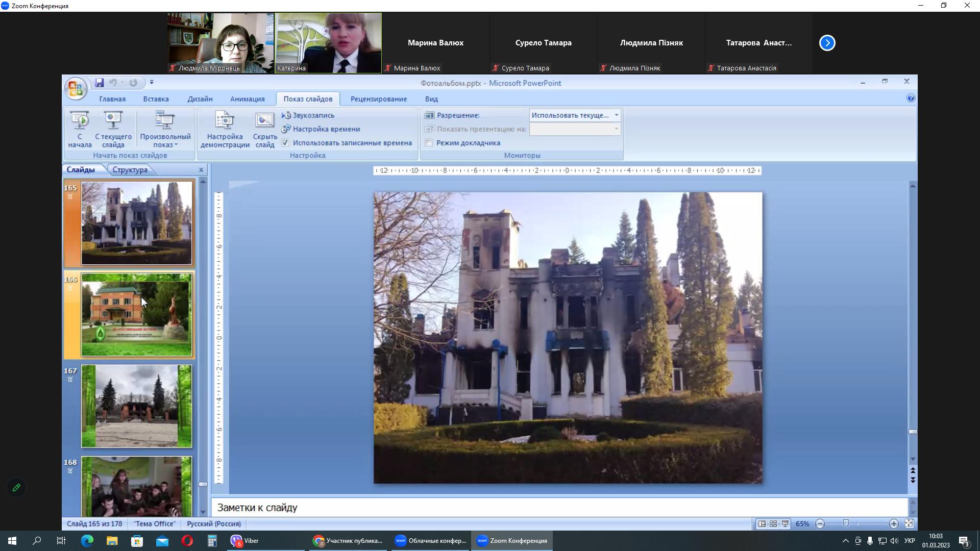Click the zoom level slider handle

coord(846,524)
